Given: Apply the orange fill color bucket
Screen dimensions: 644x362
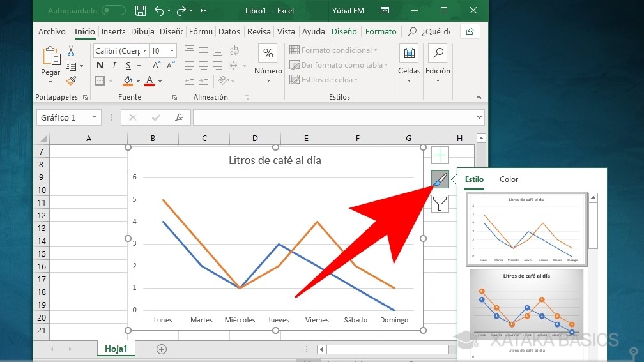Looking at the screenshot, I should (x=128, y=81).
